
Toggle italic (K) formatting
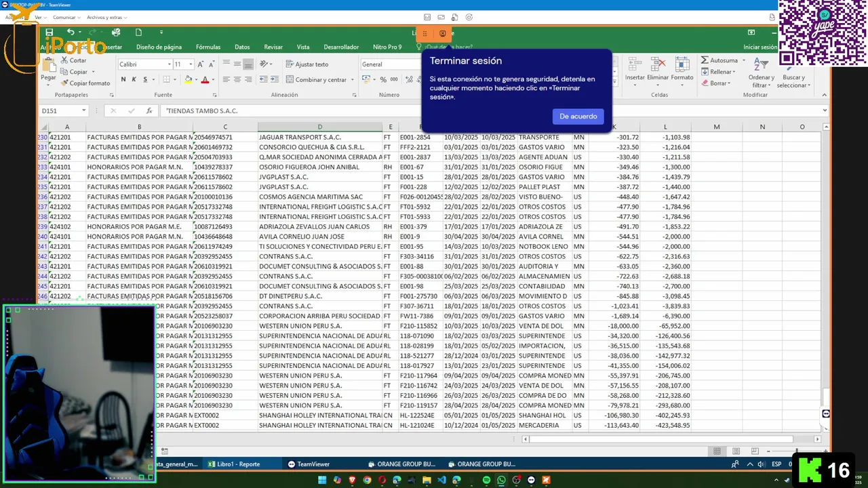click(134, 79)
